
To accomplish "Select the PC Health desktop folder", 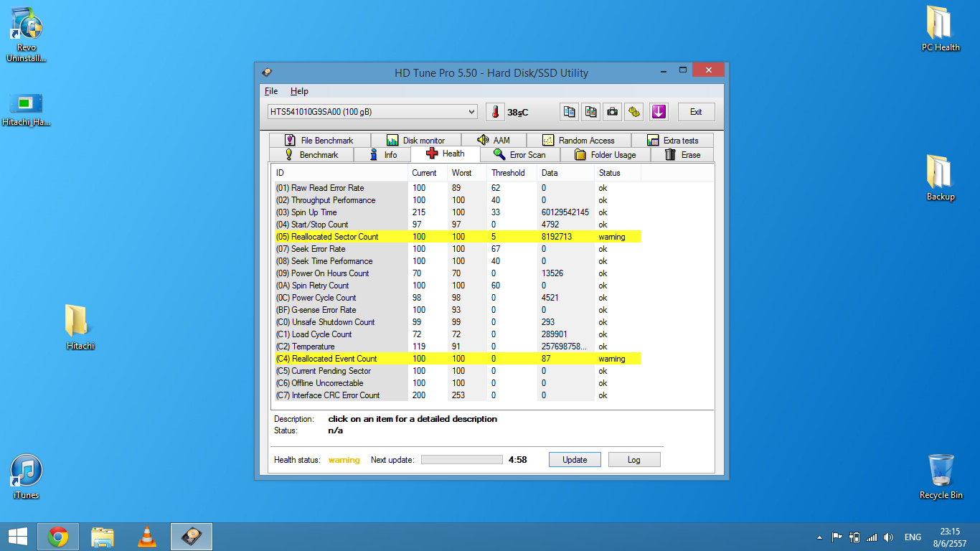I will (x=941, y=29).
